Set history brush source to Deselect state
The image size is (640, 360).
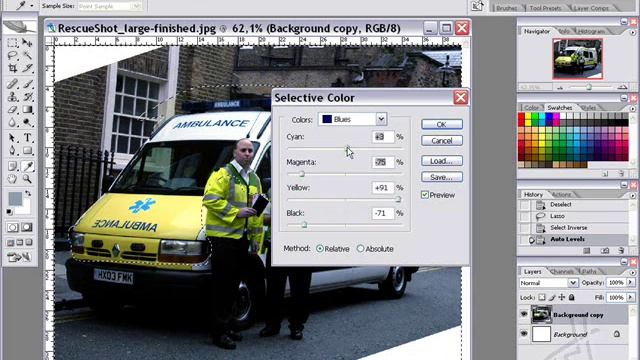tap(524, 204)
